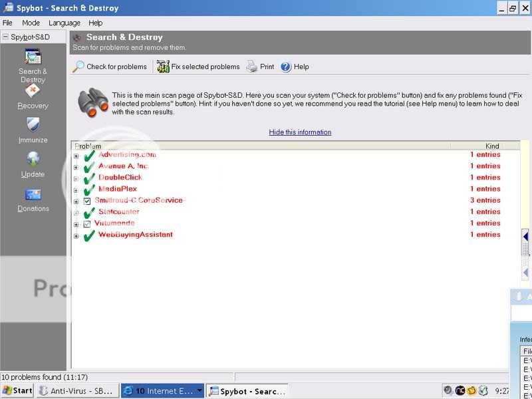Select the Statcounter problem name

click(119, 211)
